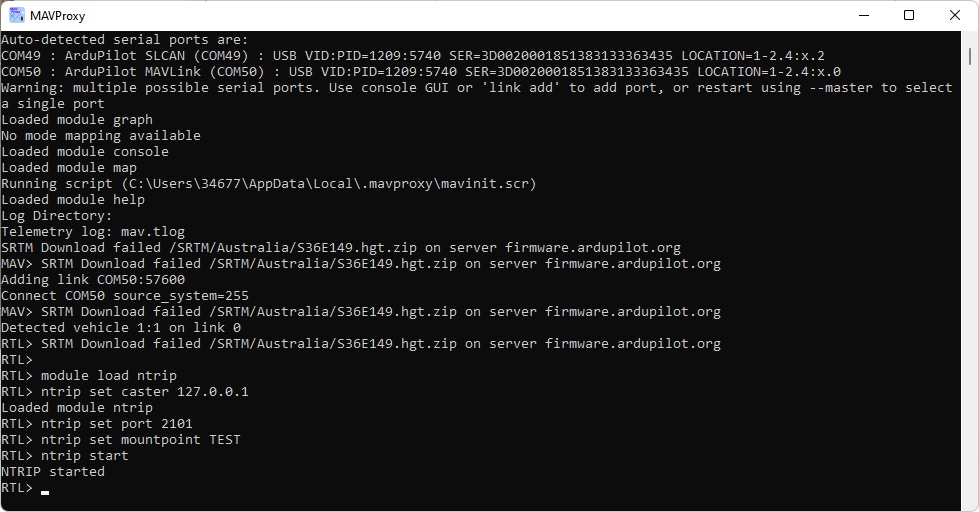Click the MAVProxy title text
The width and height of the screenshot is (979, 512).
click(59, 15)
